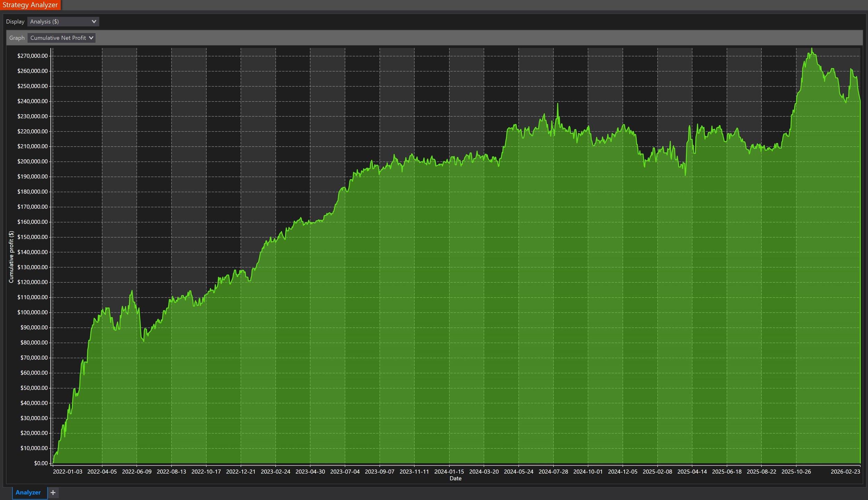Click the 2022-01-03 date axis label

pyautogui.click(x=68, y=472)
